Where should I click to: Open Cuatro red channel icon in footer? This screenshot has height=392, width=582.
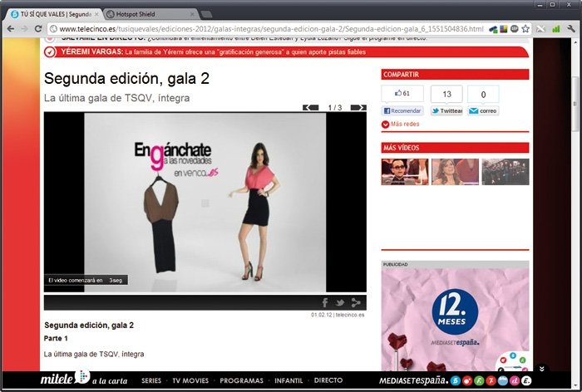pos(467,380)
